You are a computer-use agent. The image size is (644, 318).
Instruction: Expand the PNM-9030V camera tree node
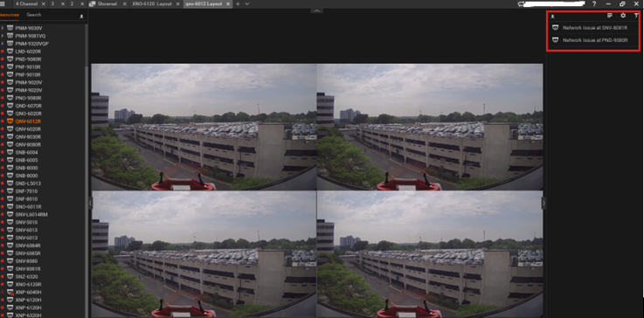3,28
